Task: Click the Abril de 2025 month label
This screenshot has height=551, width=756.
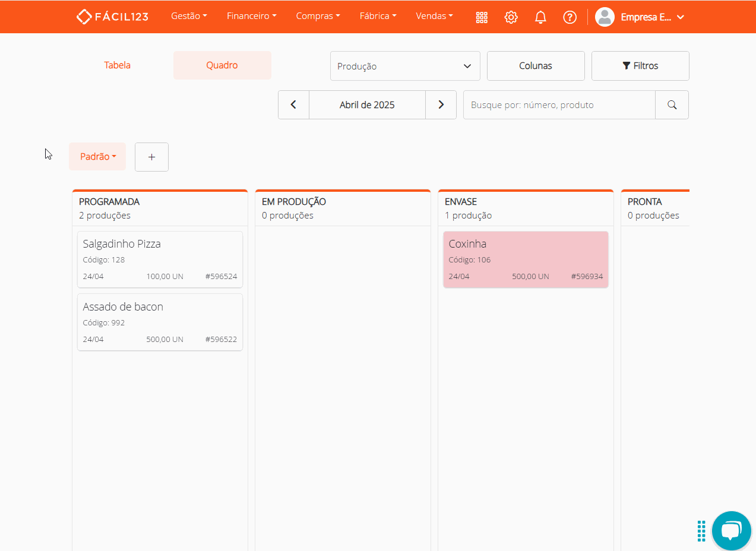Action: coord(367,105)
